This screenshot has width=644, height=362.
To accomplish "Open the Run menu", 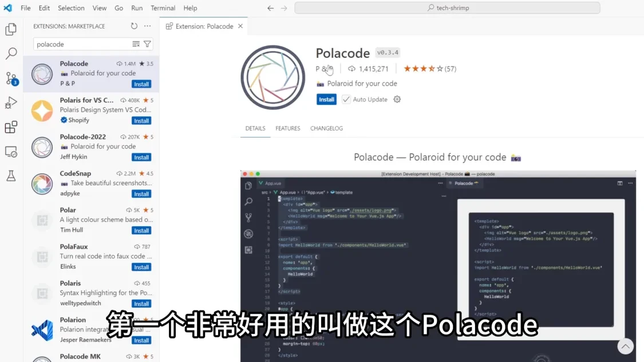I will [137, 8].
